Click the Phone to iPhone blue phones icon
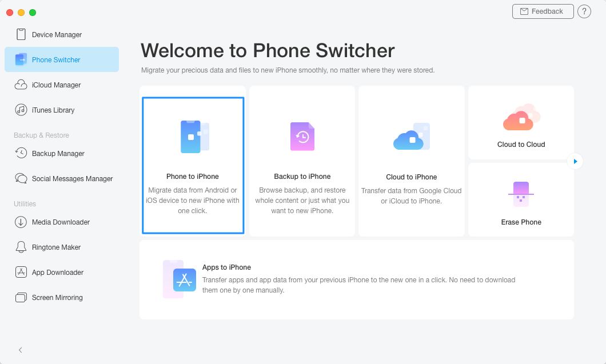Viewport: 606px width, 364px height. [195, 137]
